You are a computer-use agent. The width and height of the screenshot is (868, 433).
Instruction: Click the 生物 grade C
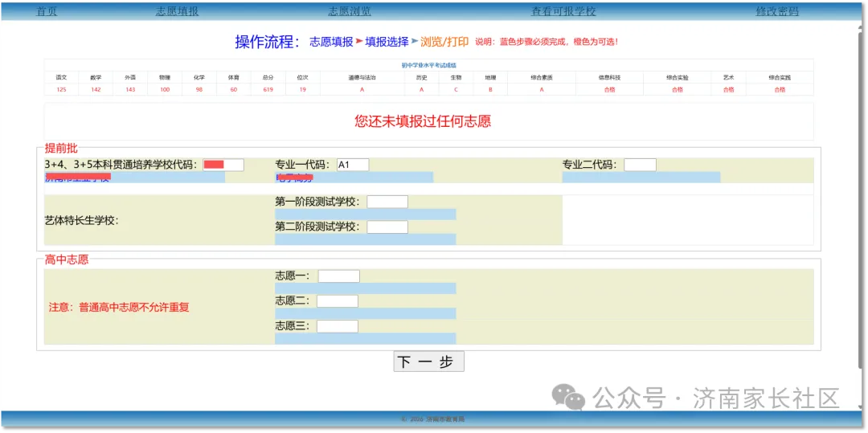(457, 90)
